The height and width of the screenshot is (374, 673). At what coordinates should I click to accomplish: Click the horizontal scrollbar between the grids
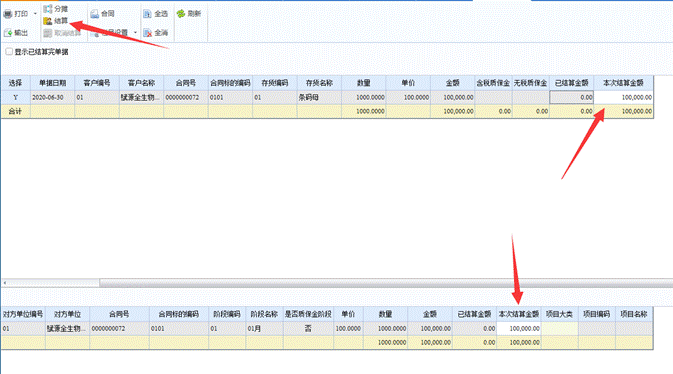pos(386,283)
